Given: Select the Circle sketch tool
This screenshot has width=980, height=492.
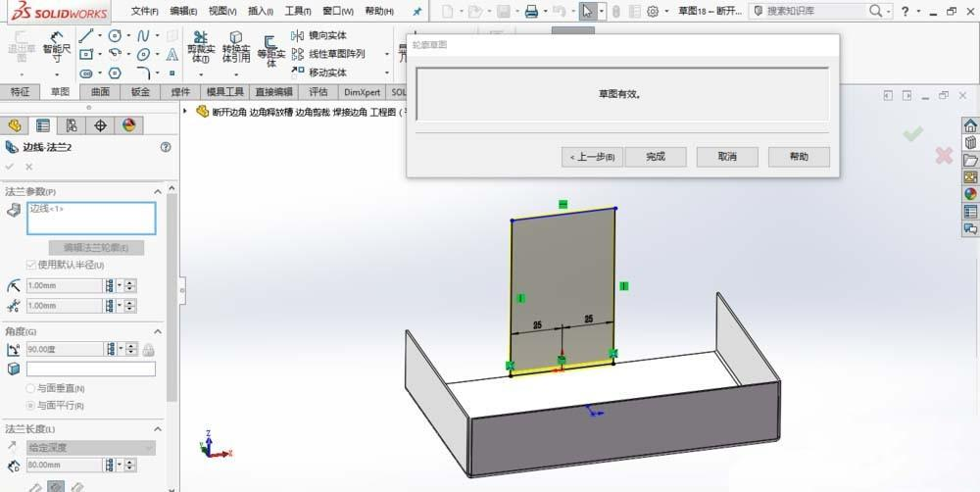Looking at the screenshot, I should (115, 35).
